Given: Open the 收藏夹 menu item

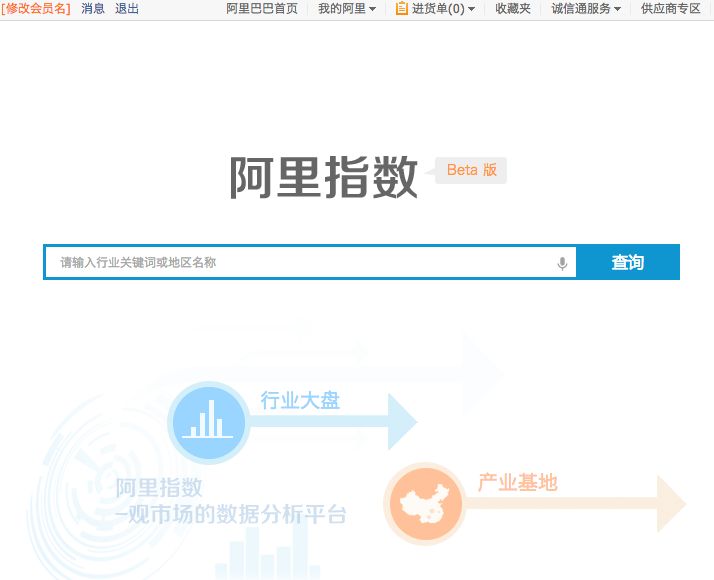Looking at the screenshot, I should point(513,9).
